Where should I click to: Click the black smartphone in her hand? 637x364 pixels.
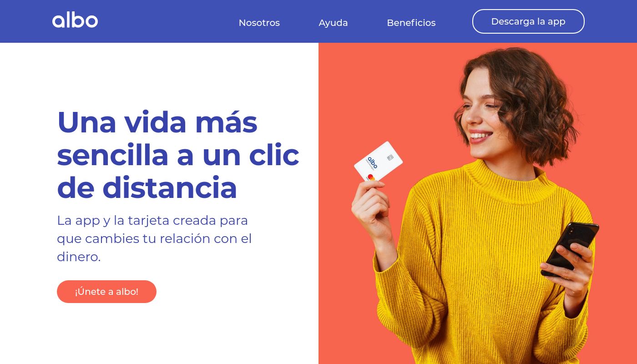(x=570, y=248)
